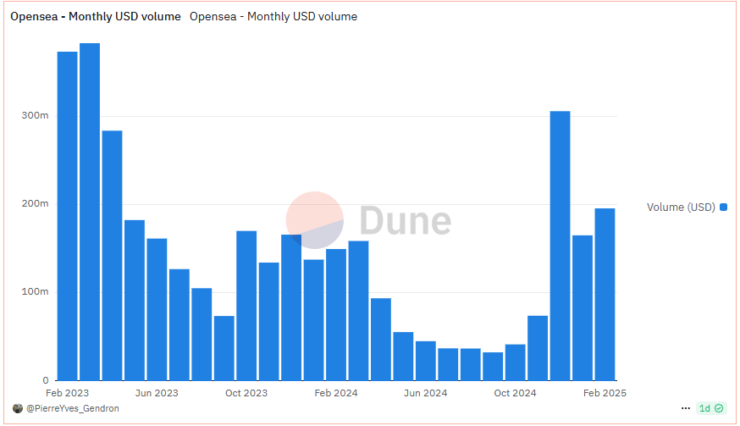Select the tallest bar, March 2023
The width and height of the screenshot is (740, 426).
90,212
